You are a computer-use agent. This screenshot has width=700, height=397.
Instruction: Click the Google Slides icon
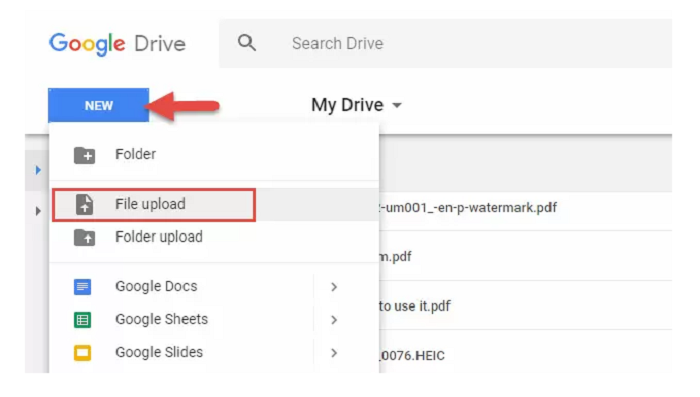[x=83, y=353]
